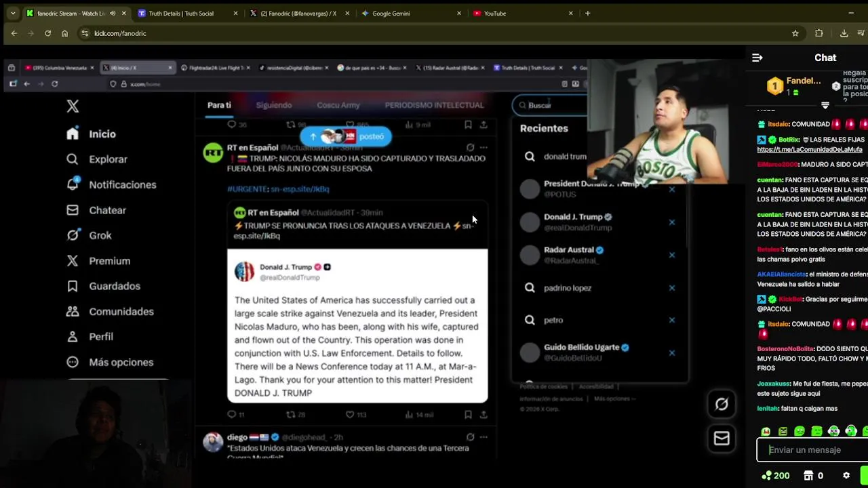This screenshot has width=868, height=488.
Task: Click the Buscar search field on X
Action: pyautogui.click(x=549, y=105)
